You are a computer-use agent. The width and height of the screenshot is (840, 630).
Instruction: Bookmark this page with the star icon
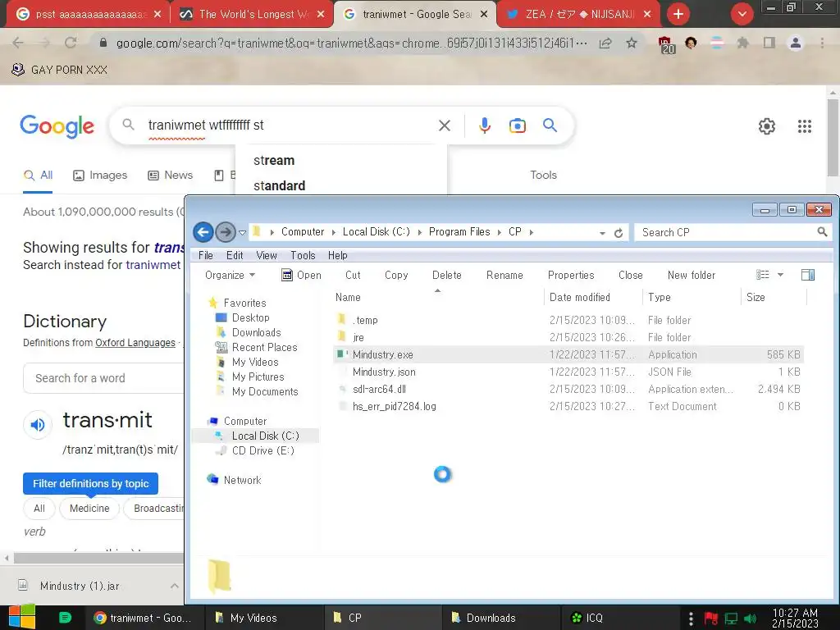632,43
